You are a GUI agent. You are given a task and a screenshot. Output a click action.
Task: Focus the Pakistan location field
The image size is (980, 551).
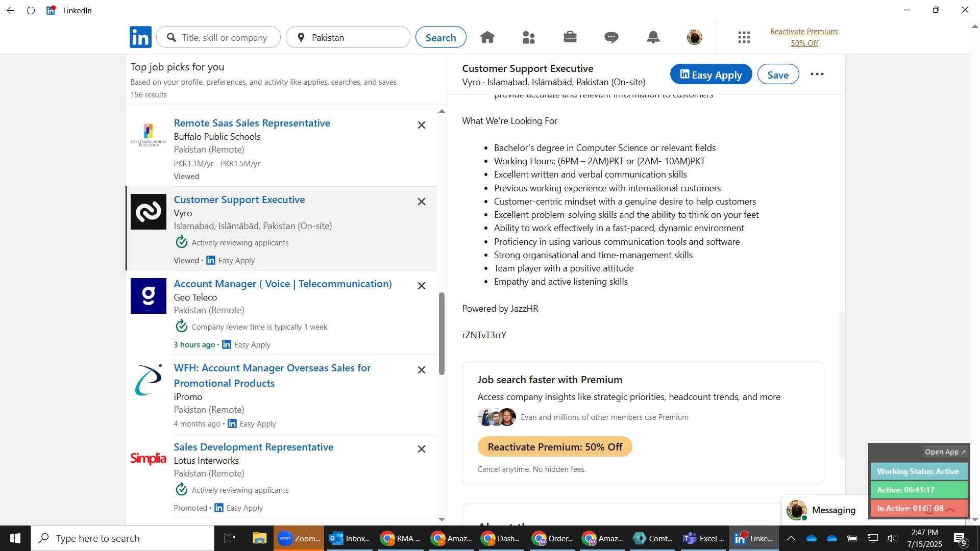[x=348, y=37]
